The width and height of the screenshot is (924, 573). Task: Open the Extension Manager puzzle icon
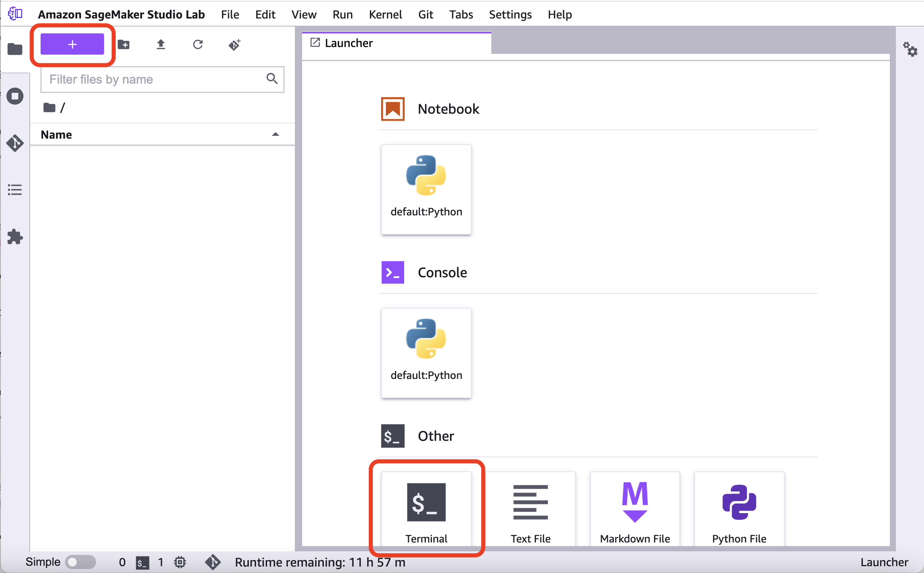(15, 237)
